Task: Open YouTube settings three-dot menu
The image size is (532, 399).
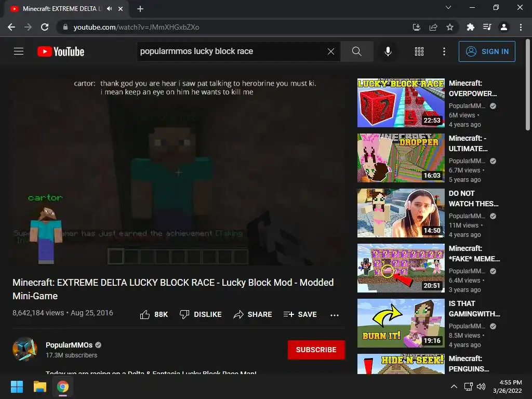Action: [x=444, y=51]
